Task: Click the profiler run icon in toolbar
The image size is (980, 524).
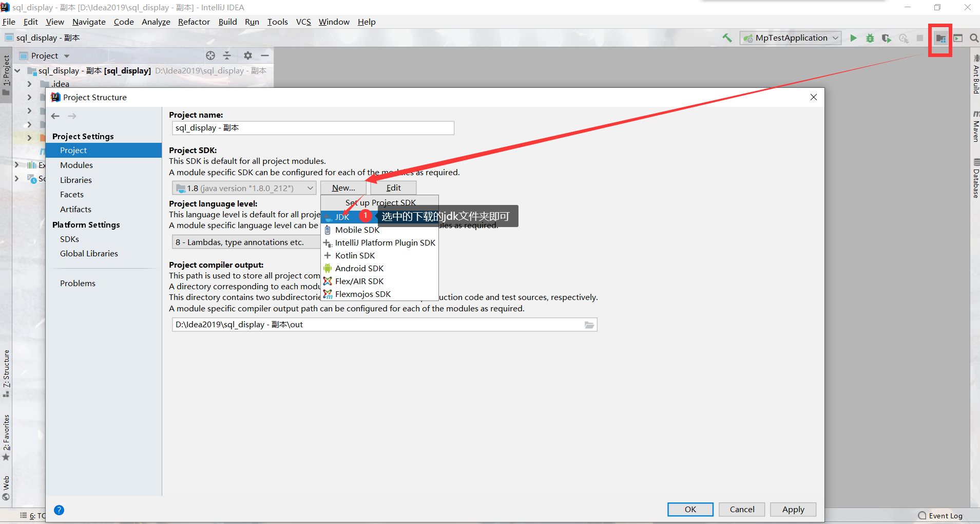Action: (x=904, y=38)
